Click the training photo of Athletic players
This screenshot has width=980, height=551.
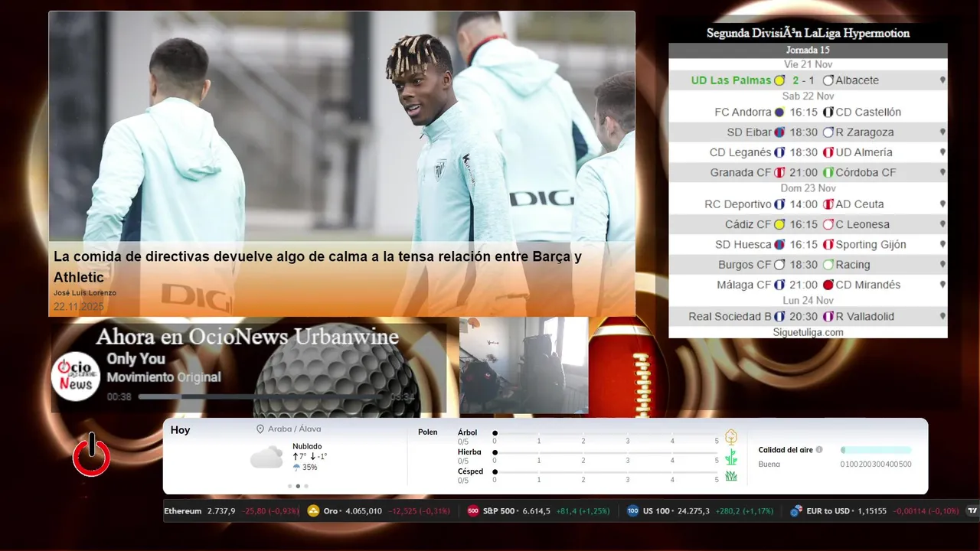tap(341, 126)
